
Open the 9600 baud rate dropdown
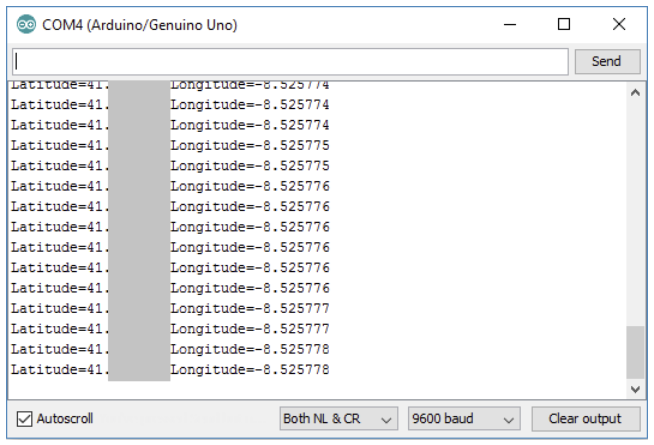click(464, 419)
